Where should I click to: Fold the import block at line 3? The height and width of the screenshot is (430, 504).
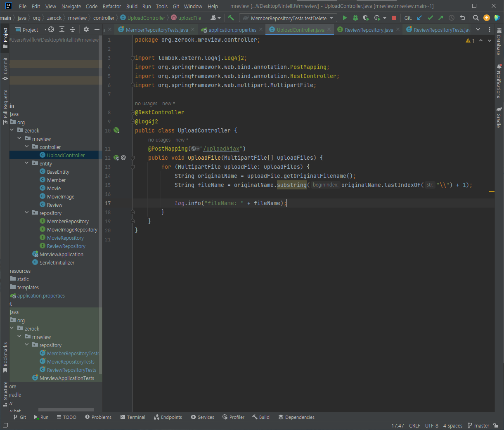pyautogui.click(x=133, y=58)
